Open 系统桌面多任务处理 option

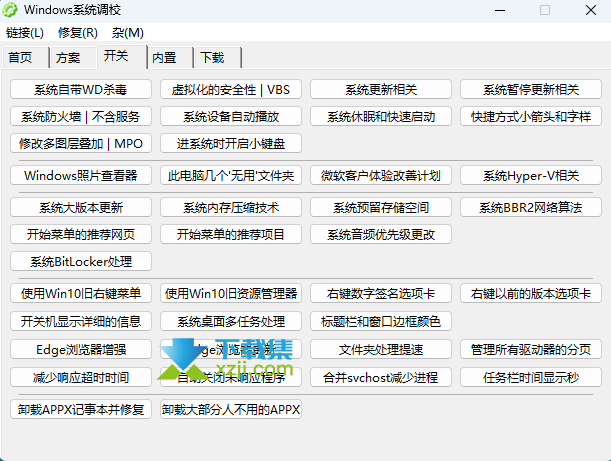(231, 321)
